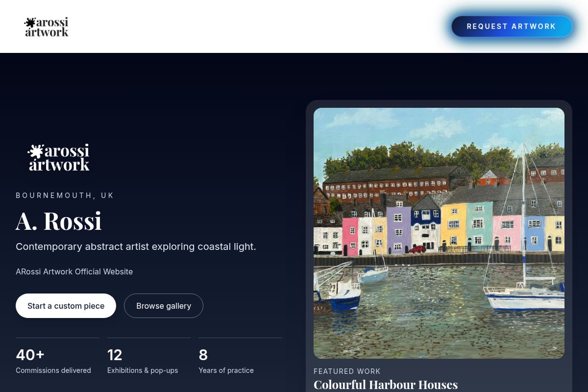
Task: Click the 8 years number
Action: pos(203,355)
